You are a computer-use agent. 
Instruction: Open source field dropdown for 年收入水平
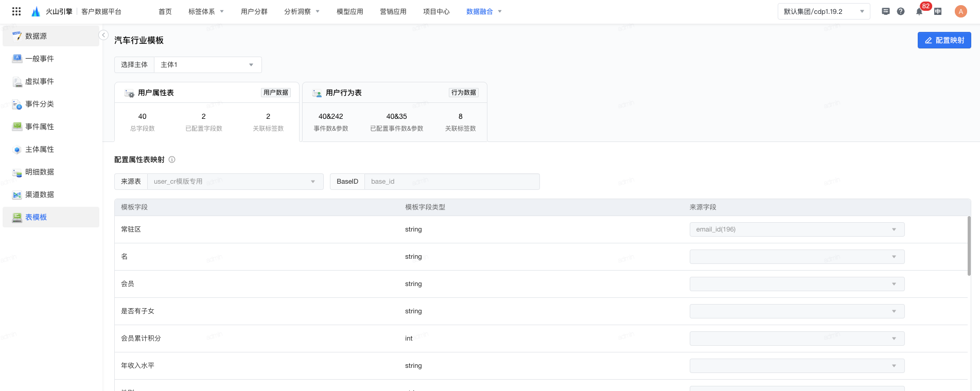tap(797, 366)
